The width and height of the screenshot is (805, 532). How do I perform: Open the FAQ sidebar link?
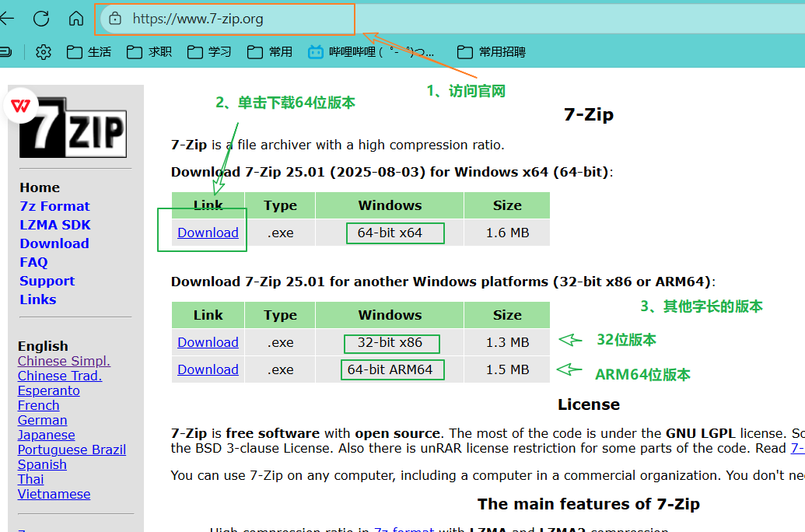[x=33, y=262]
